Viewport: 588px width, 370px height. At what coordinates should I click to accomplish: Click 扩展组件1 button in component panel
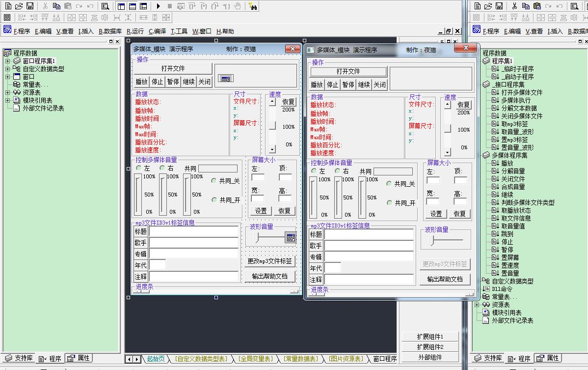point(430,337)
